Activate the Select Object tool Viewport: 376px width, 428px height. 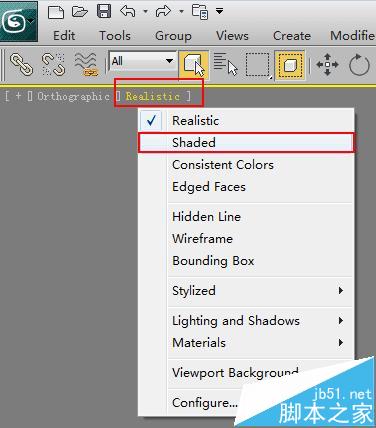[194, 64]
